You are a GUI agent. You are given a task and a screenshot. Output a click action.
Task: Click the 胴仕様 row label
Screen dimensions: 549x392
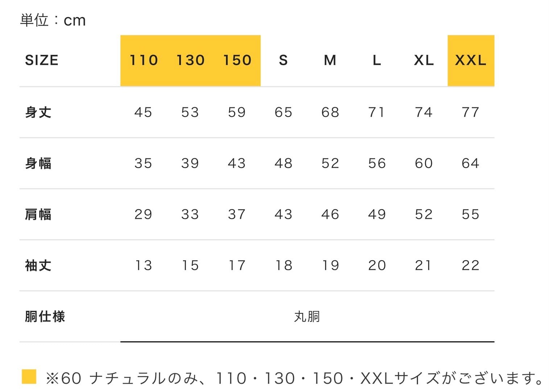point(45,317)
